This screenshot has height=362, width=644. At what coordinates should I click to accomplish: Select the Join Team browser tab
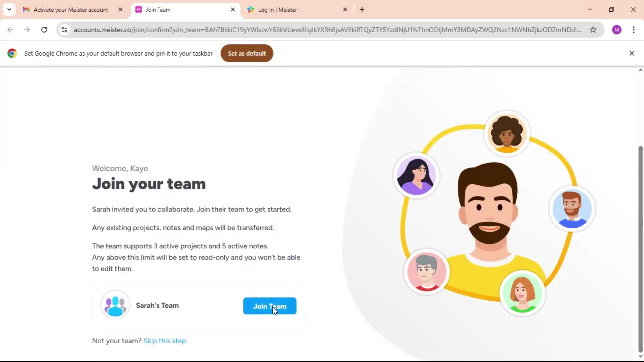coord(185,10)
